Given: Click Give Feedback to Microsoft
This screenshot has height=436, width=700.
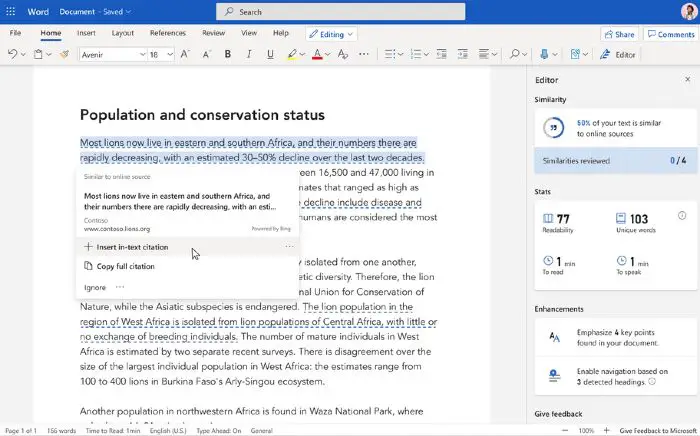Looking at the screenshot, I should (658, 431).
